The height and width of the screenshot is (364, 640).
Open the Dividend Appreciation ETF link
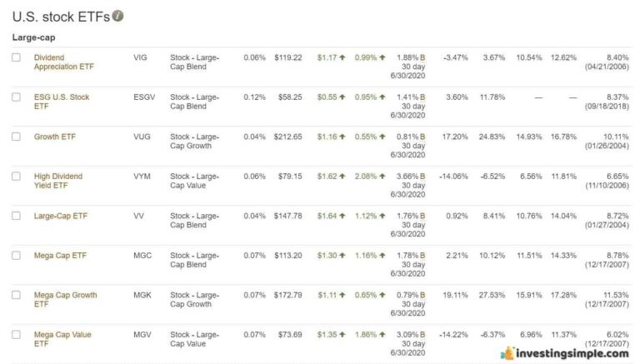tap(63, 62)
